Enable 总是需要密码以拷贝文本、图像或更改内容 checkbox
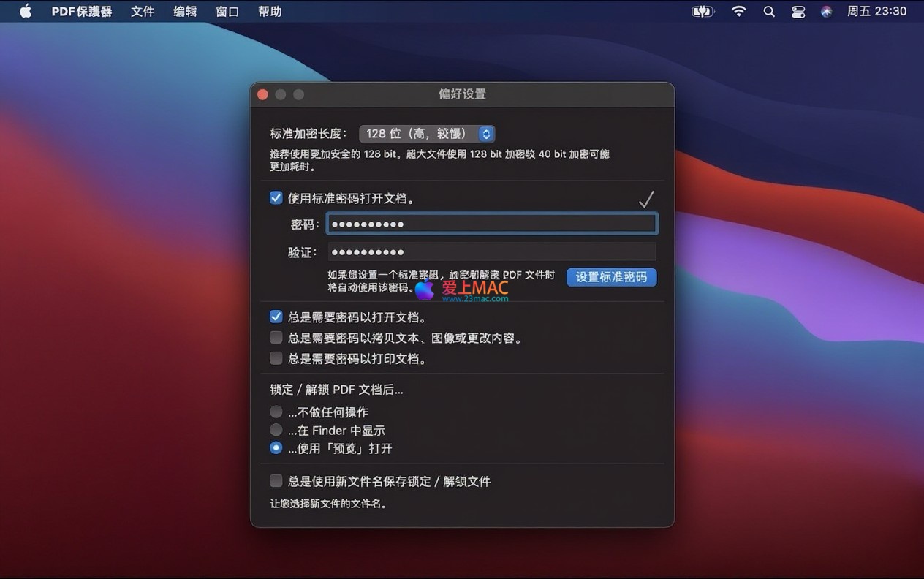The image size is (924, 579). (x=276, y=338)
